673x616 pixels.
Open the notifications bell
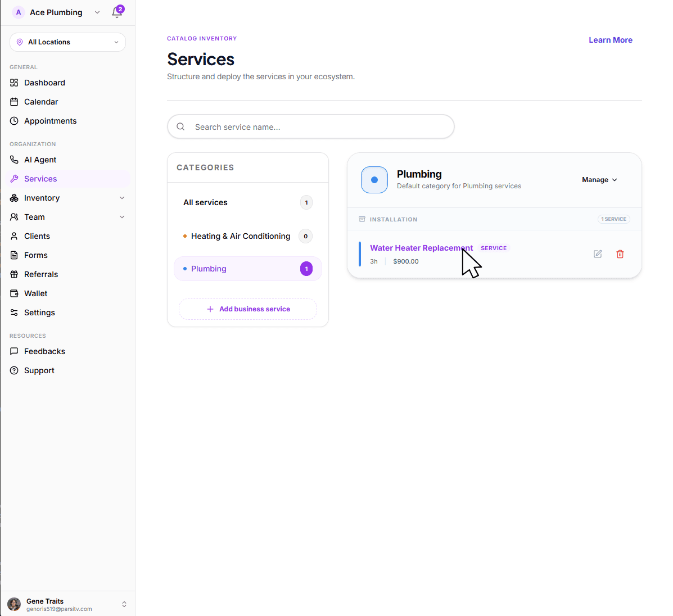(x=117, y=12)
